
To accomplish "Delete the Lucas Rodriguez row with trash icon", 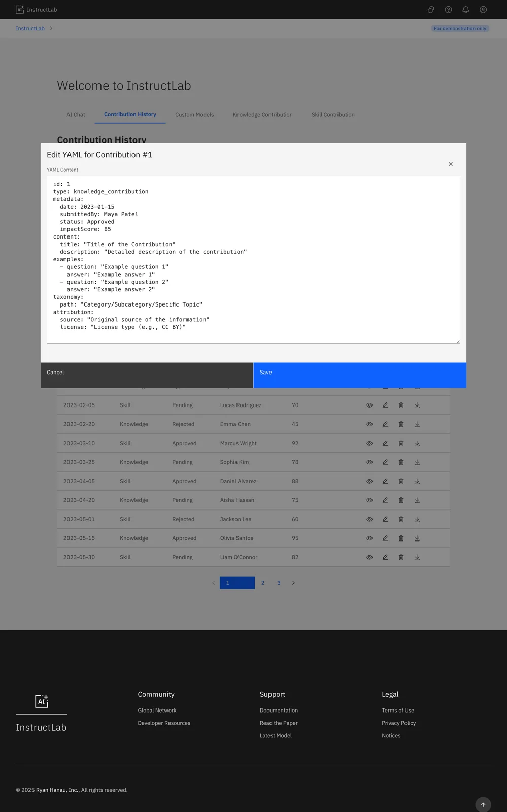I will pyautogui.click(x=401, y=405).
